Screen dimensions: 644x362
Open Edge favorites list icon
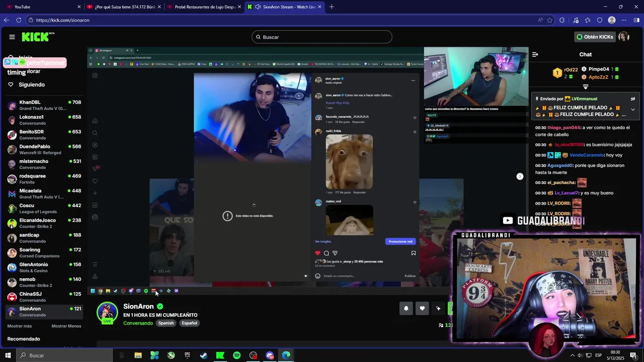(588, 20)
